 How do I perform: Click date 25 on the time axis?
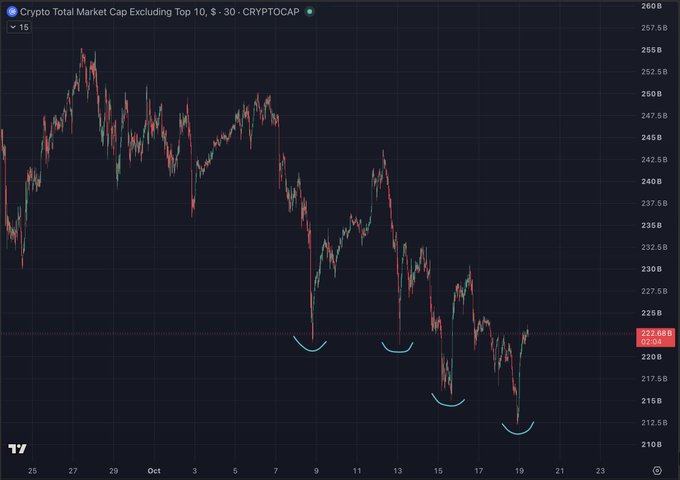[x=33, y=470]
